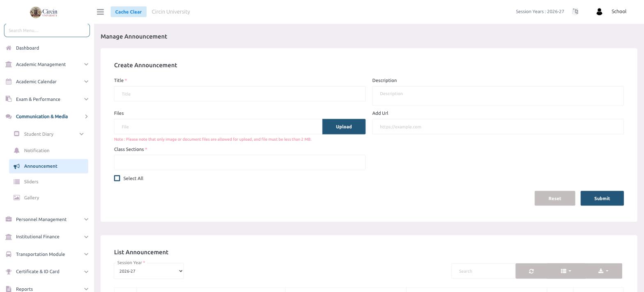Expand Student Diary submenu chevron
Screen dimensions: 644x292
coord(81,134)
